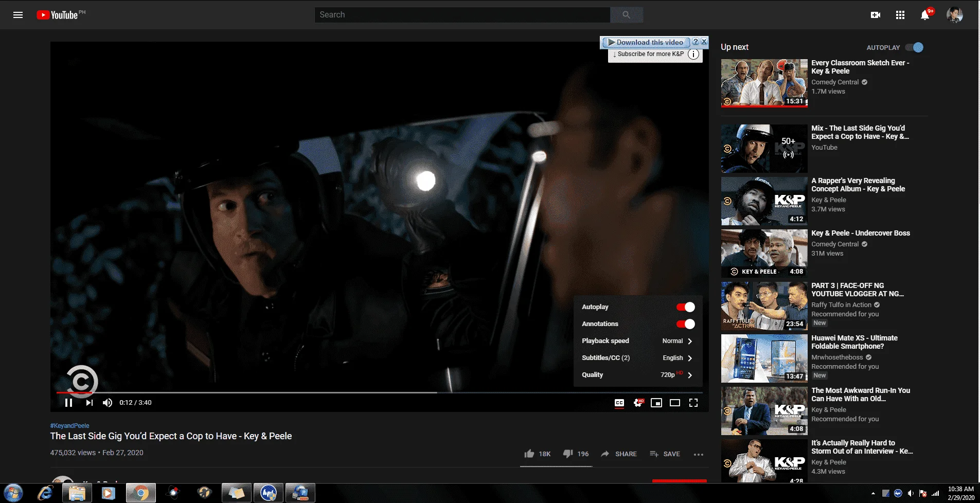
Task: Enable miniplayer mode
Action: [656, 403]
